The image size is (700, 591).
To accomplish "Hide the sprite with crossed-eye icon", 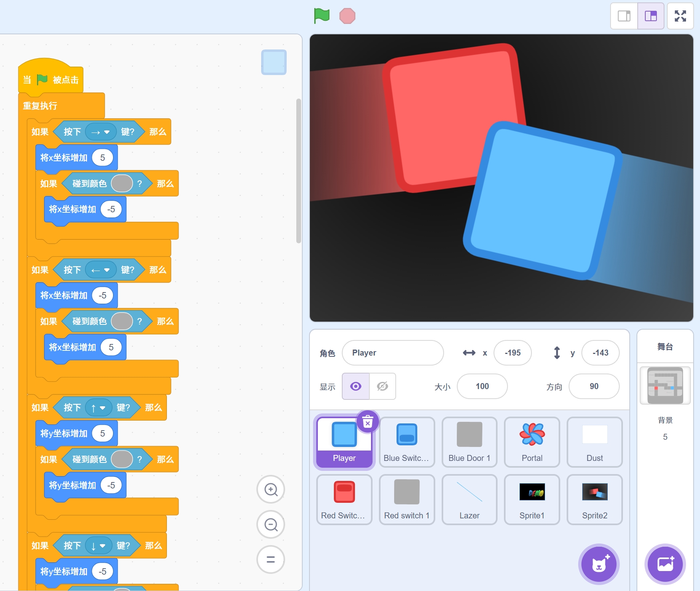I will point(383,386).
